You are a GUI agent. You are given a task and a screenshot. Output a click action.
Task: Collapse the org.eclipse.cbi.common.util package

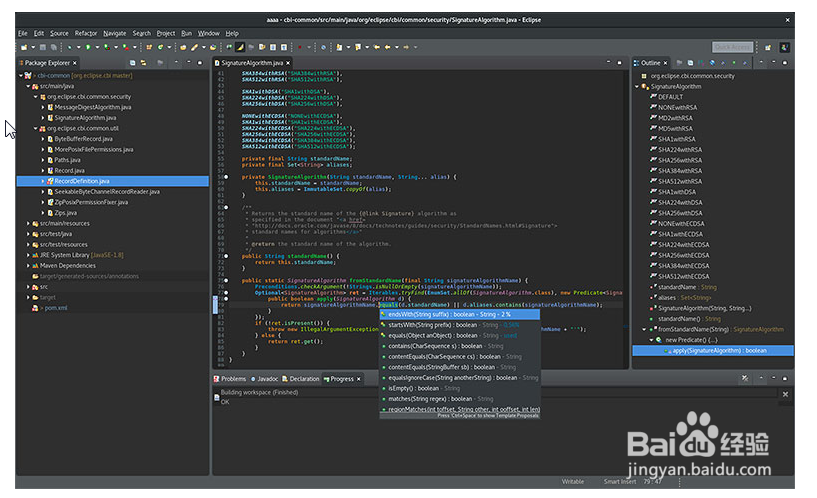36,128
